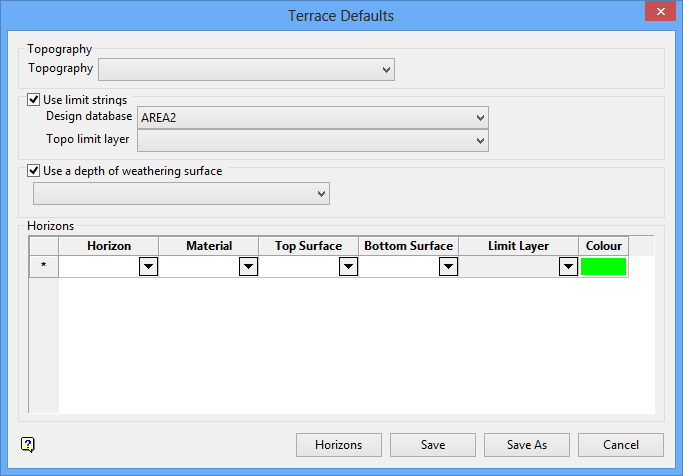Click the Horizon column header
683x476 pixels.
(108, 246)
